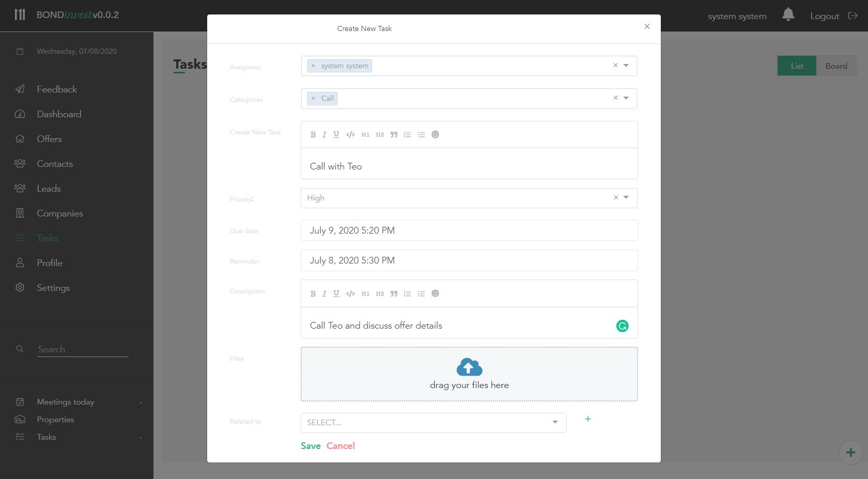The image size is (868, 479).
Task: Click the Grammarly icon in Description field
Action: [x=622, y=326]
